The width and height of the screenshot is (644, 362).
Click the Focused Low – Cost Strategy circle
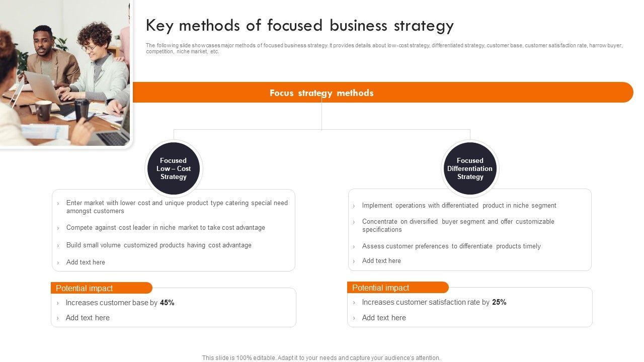[x=174, y=168]
